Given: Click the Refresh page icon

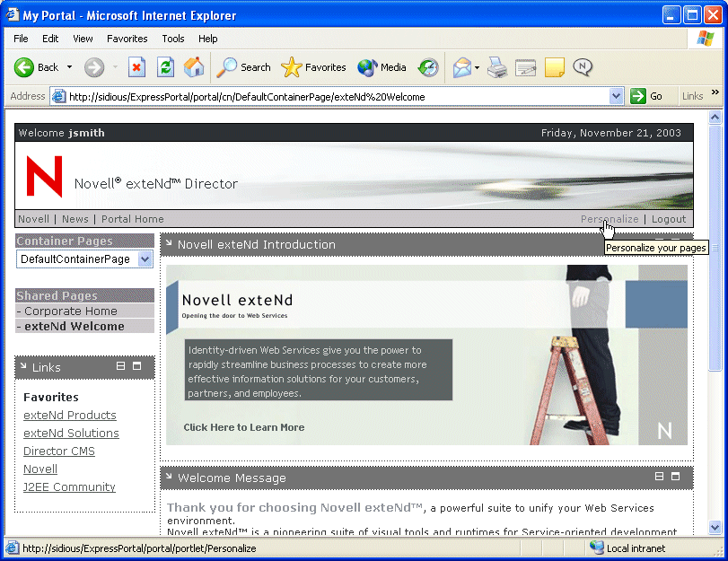Looking at the screenshot, I should pos(165,68).
